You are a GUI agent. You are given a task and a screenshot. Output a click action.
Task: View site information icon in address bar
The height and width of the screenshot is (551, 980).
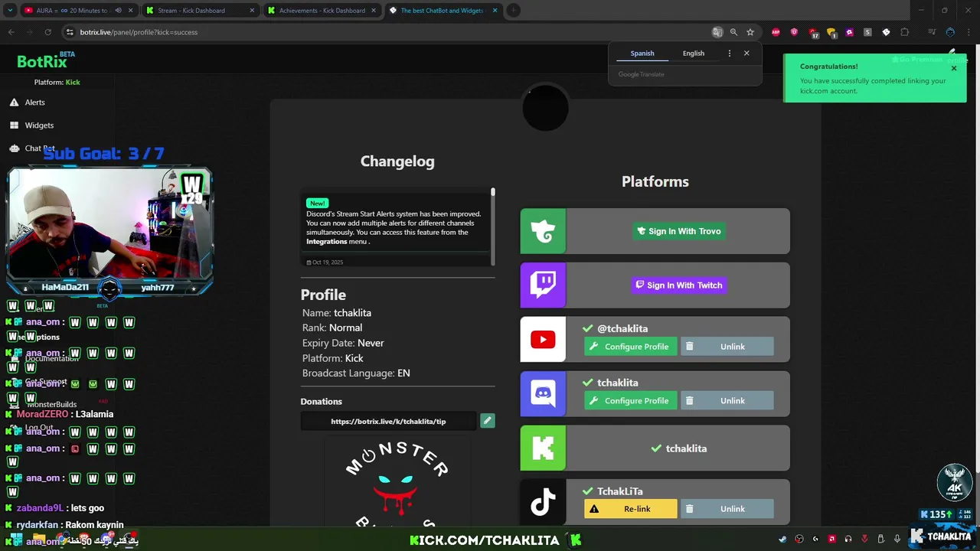pos(70,32)
